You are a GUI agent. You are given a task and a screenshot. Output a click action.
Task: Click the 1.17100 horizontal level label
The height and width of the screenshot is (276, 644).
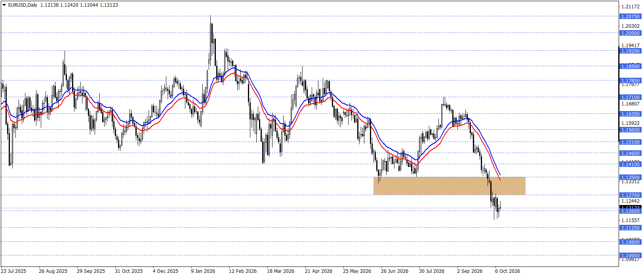click(631, 98)
